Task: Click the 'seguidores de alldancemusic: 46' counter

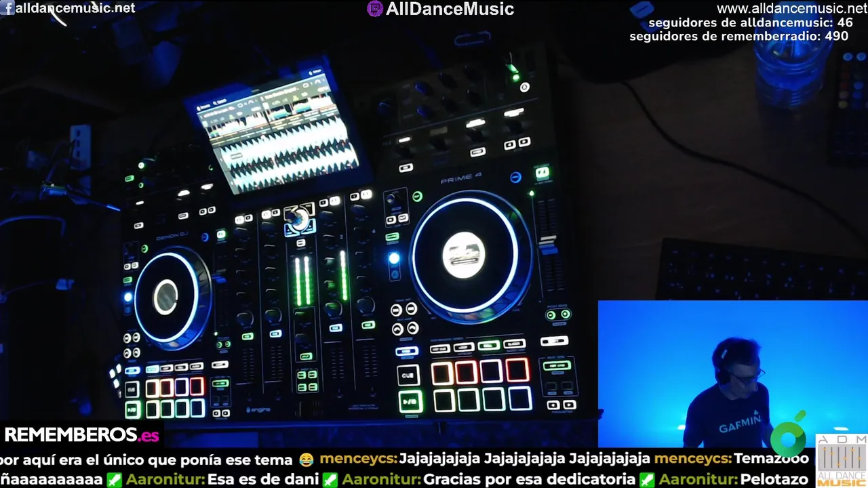Action: coord(750,23)
